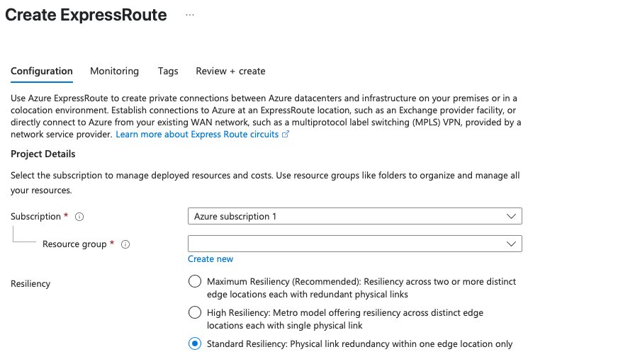This screenshot has height=364, width=635.
Task: Click the Resource group info icon
Action: point(125,244)
